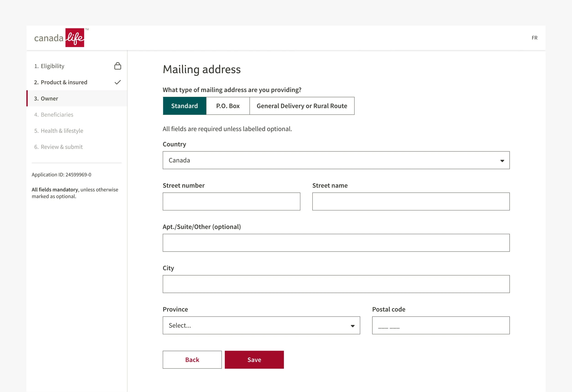Click the Back button

click(192, 360)
